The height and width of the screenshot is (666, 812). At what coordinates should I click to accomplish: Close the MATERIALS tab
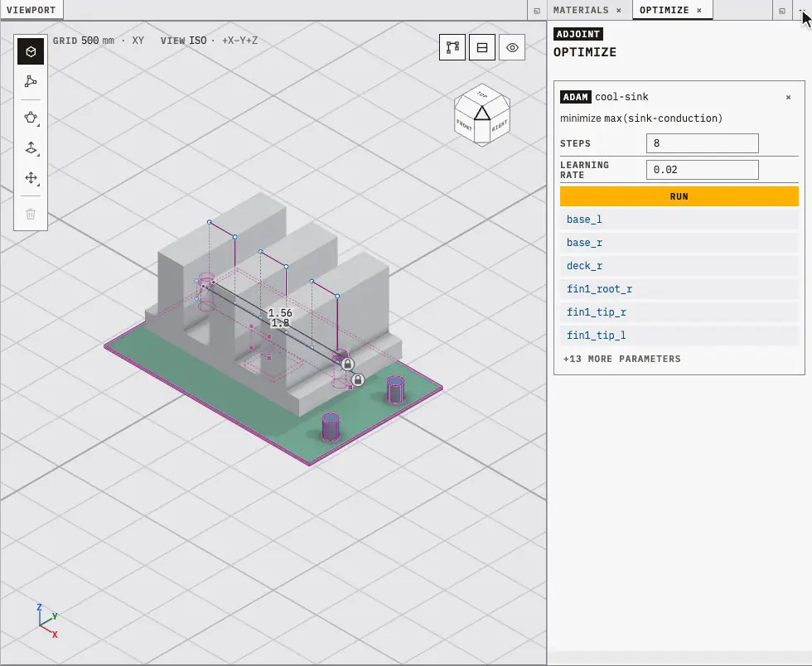pos(619,11)
